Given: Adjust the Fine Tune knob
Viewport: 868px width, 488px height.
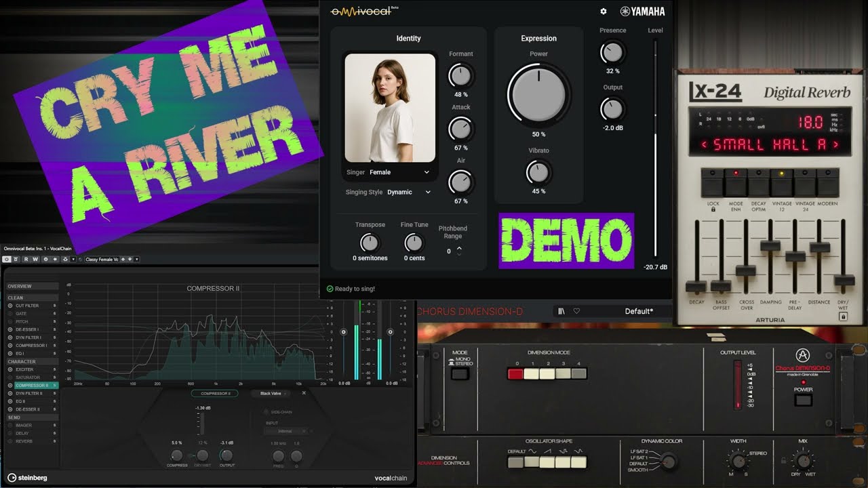Looking at the screenshot, I should [x=414, y=242].
